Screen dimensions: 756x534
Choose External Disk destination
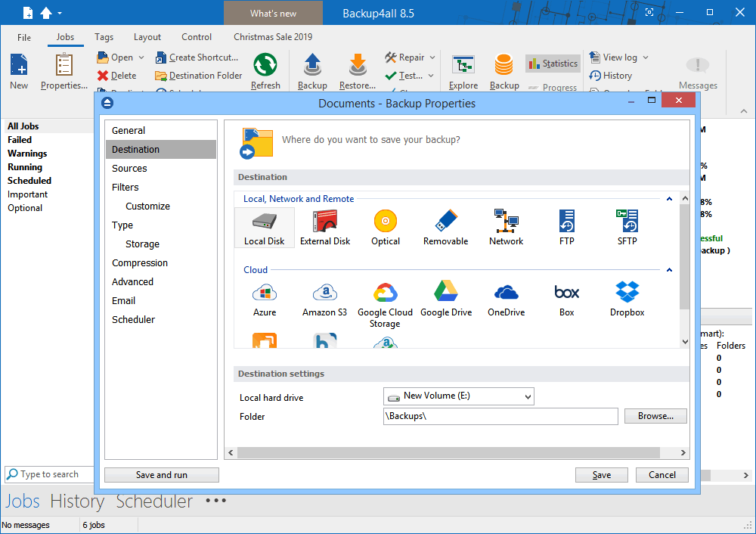[x=325, y=228]
